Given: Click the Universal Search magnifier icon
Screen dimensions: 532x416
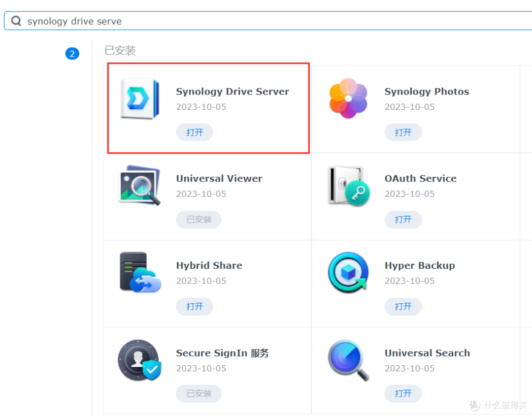Looking at the screenshot, I should click(348, 360).
